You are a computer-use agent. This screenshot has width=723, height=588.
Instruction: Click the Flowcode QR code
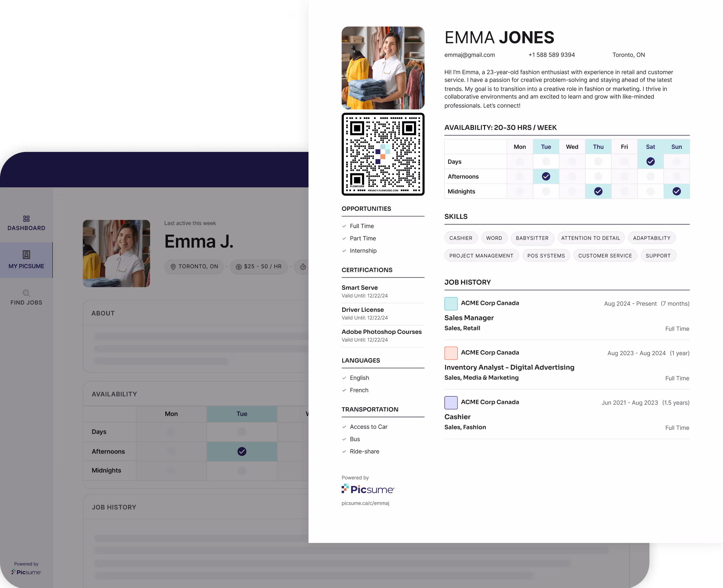(383, 154)
